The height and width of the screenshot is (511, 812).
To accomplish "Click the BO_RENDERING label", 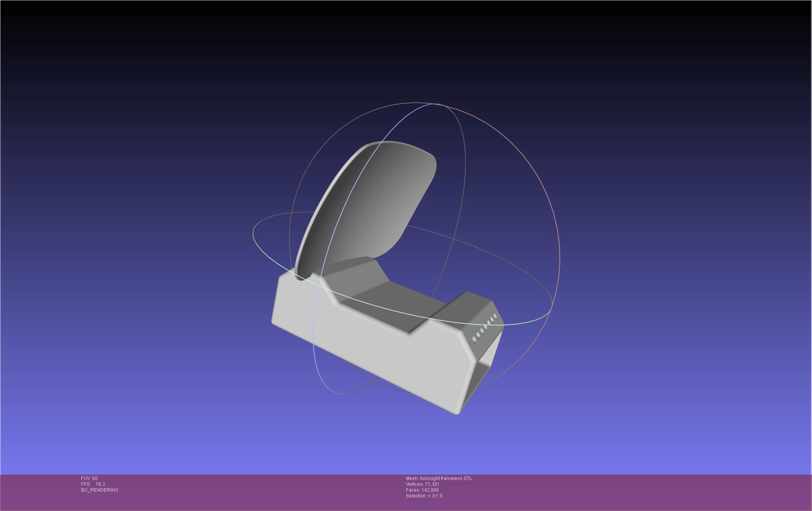I will (x=100, y=490).
